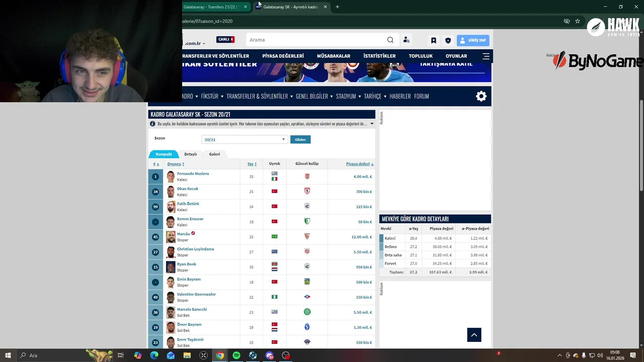Click the volume icon in system tray
Viewport: 644px width, 362px height.
tap(601, 355)
